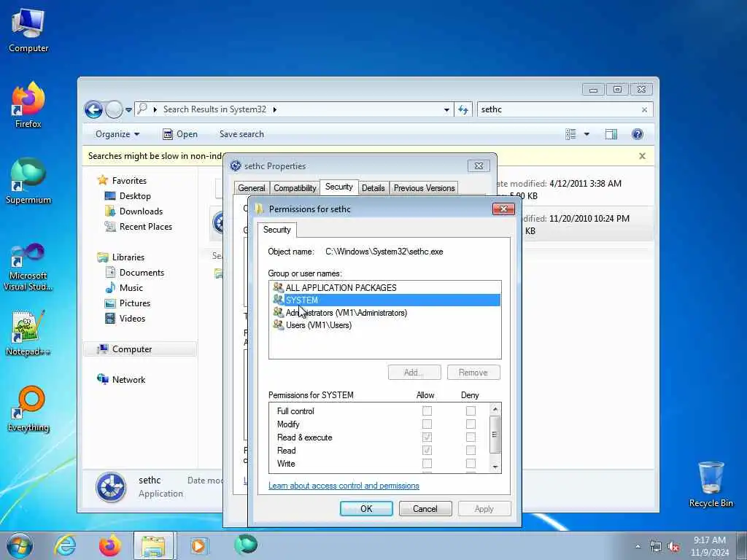Toggle the Deny checkbox for Read
Screen dimensions: 747x560
point(471,451)
